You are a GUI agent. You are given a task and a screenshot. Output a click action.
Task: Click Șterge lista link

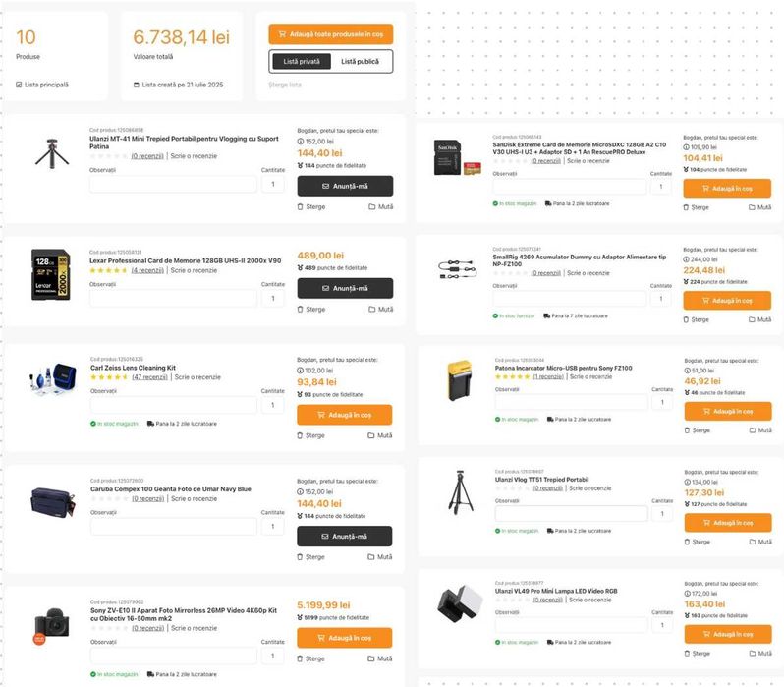tap(285, 86)
